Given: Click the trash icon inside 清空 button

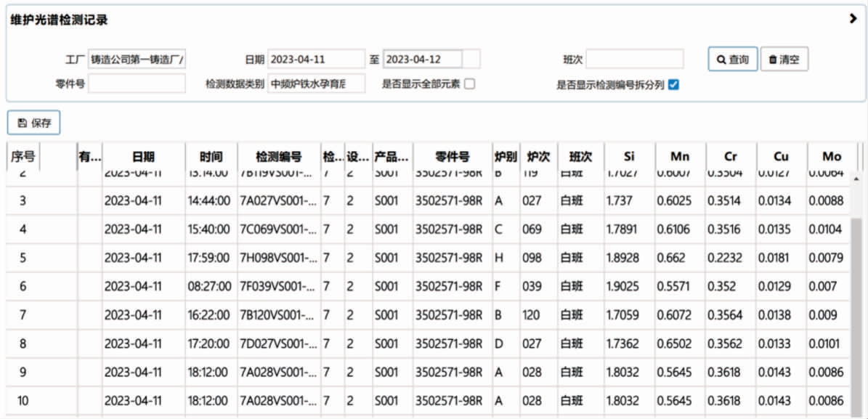Looking at the screenshot, I should [774, 60].
